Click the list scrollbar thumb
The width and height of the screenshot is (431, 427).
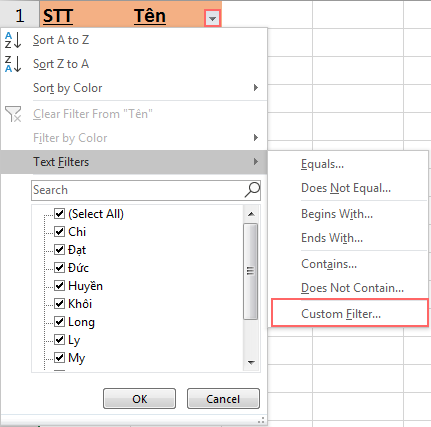251,271
